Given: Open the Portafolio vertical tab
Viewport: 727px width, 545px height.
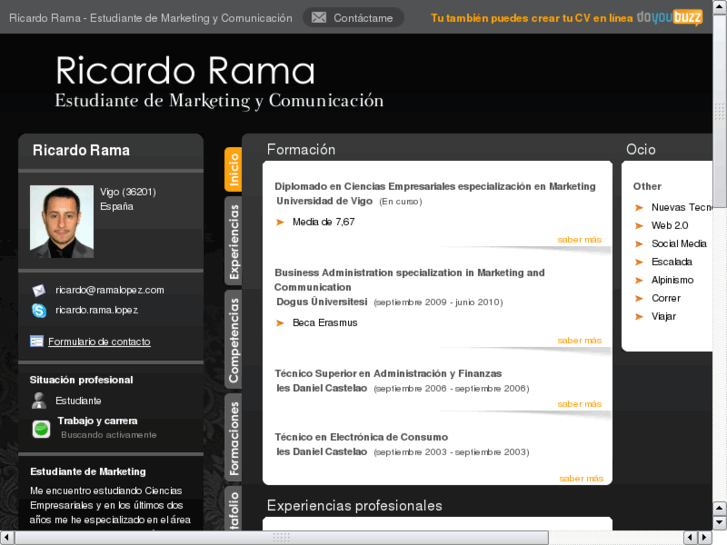Looking at the screenshot, I should point(233,508).
